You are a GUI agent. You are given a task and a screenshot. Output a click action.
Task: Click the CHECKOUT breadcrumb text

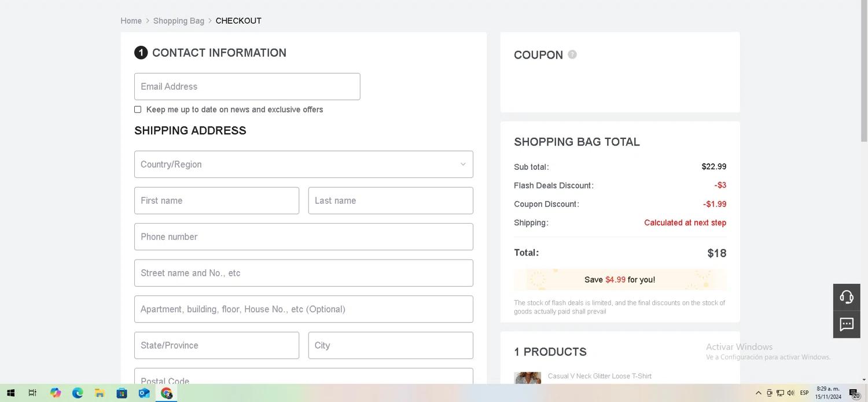coord(238,21)
